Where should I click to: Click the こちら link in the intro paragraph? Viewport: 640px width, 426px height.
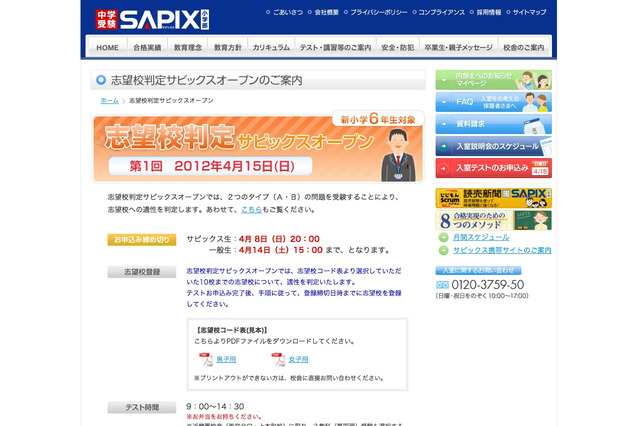click(x=251, y=210)
